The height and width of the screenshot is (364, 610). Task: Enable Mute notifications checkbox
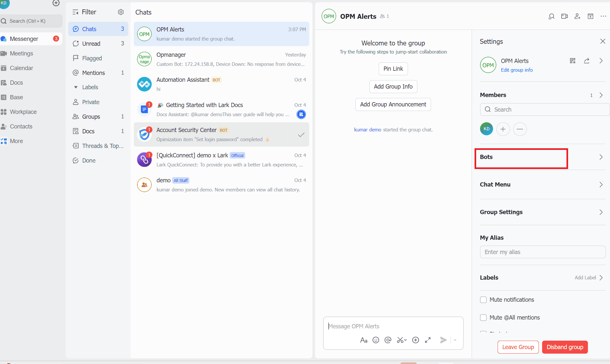pyautogui.click(x=483, y=300)
